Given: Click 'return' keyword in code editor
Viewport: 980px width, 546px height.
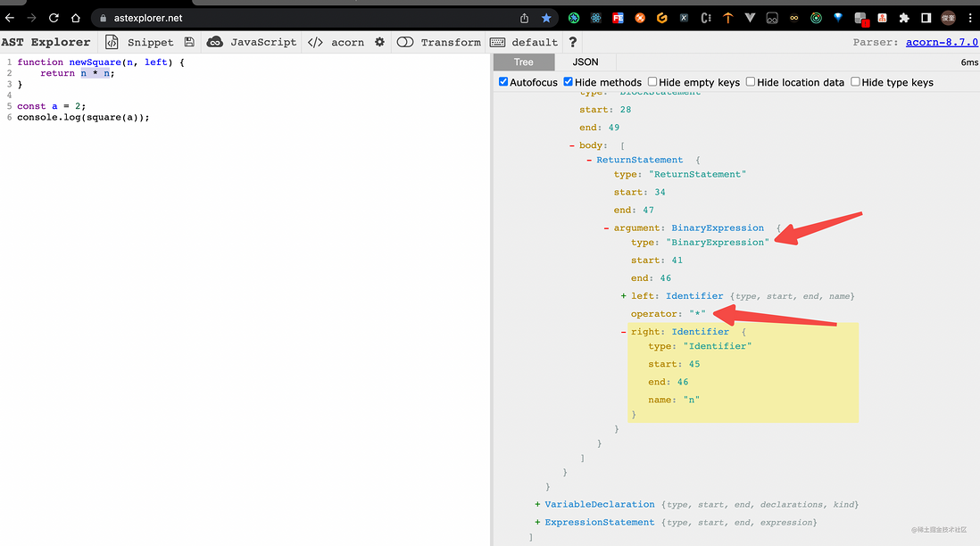Looking at the screenshot, I should tap(57, 73).
